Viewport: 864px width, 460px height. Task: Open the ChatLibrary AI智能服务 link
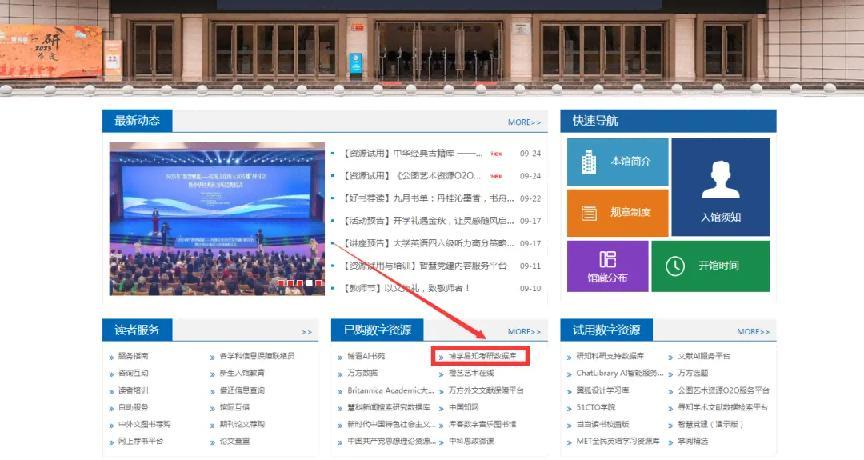[x=620, y=373]
